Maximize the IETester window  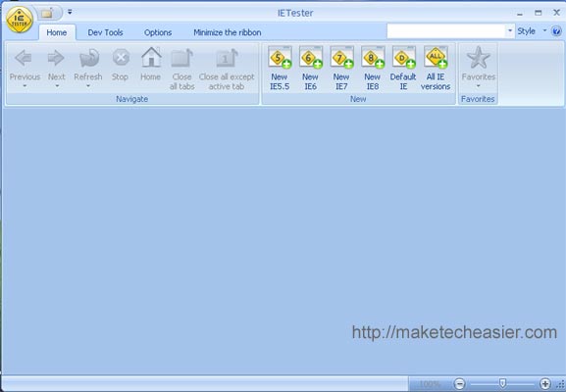539,13
